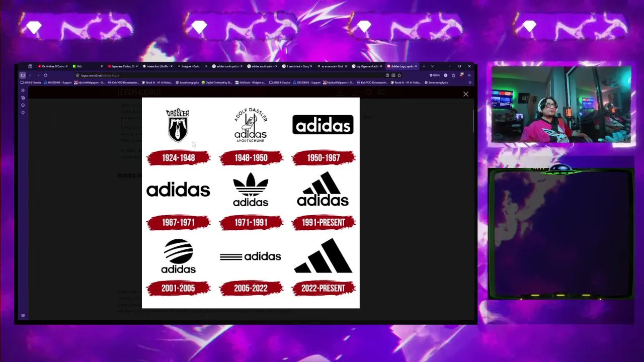Click the 1971-1991 date label
644x362 pixels.
(x=251, y=222)
